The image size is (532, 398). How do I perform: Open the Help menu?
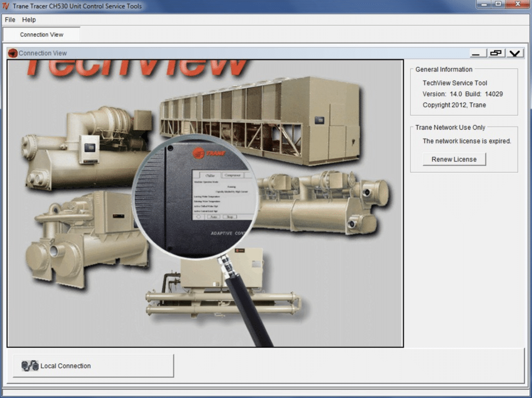(x=29, y=20)
